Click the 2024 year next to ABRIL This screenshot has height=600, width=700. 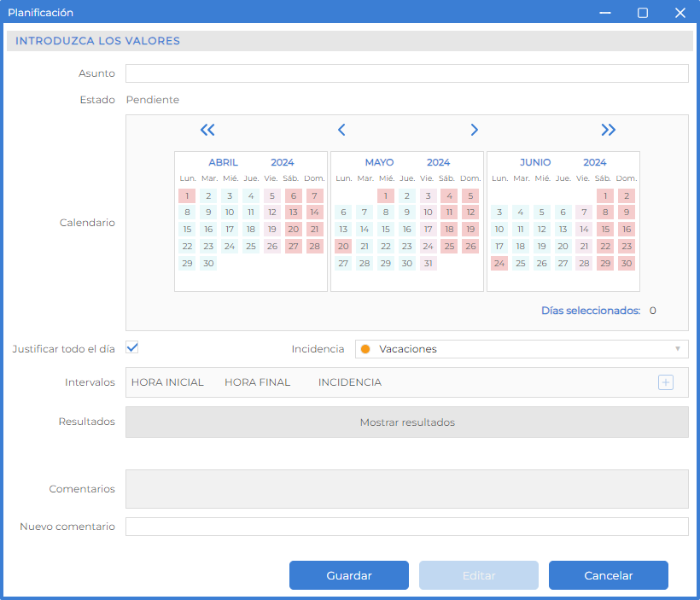pos(283,162)
